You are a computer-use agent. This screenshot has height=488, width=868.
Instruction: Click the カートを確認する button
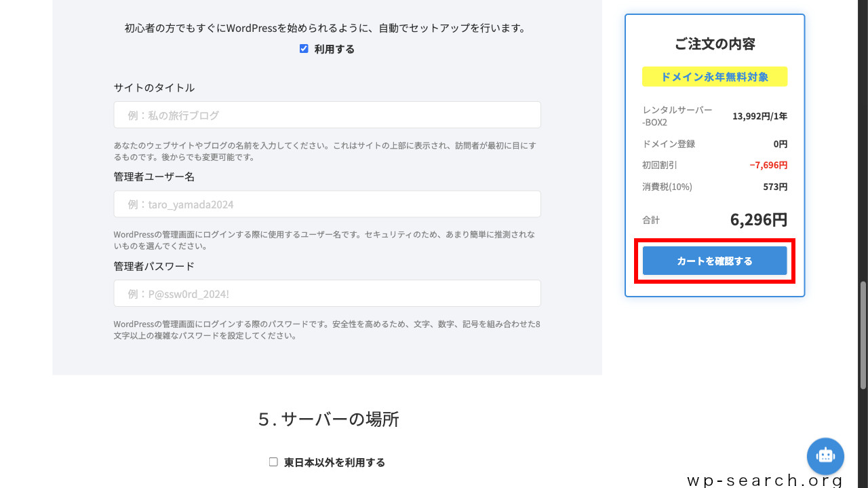pyautogui.click(x=715, y=261)
